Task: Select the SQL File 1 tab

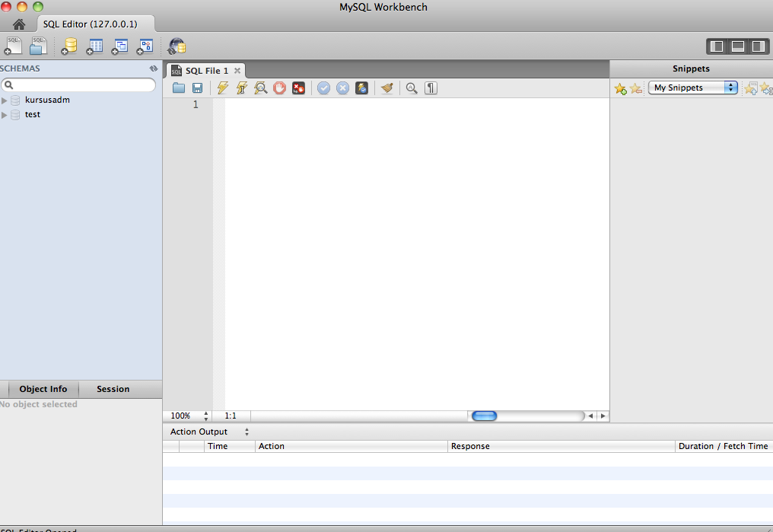Action: [x=206, y=71]
